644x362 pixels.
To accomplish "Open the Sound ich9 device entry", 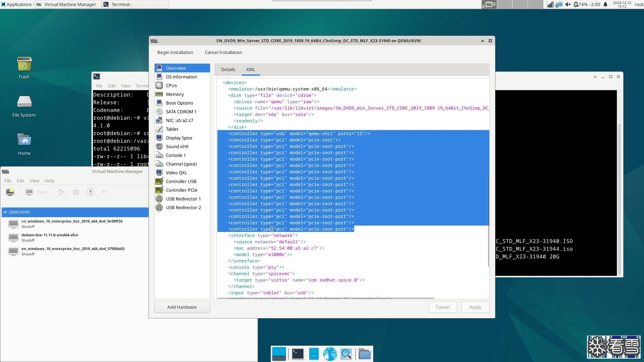I will point(177,146).
